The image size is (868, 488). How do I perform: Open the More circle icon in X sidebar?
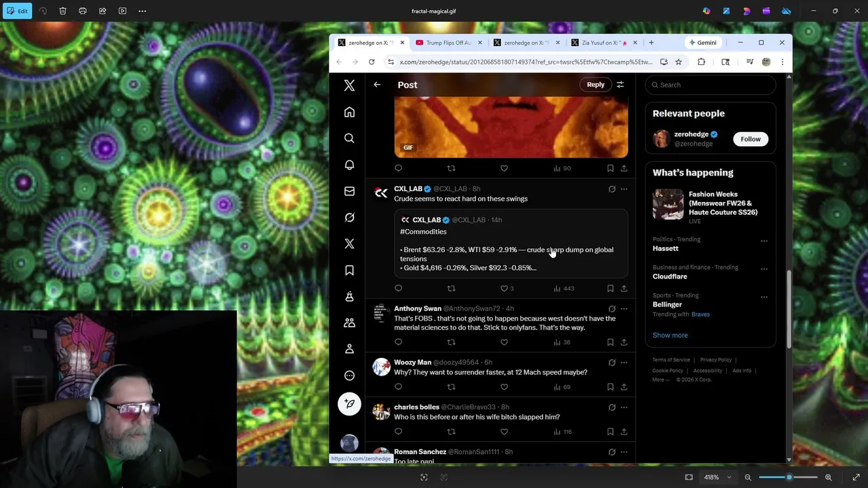pos(349,375)
